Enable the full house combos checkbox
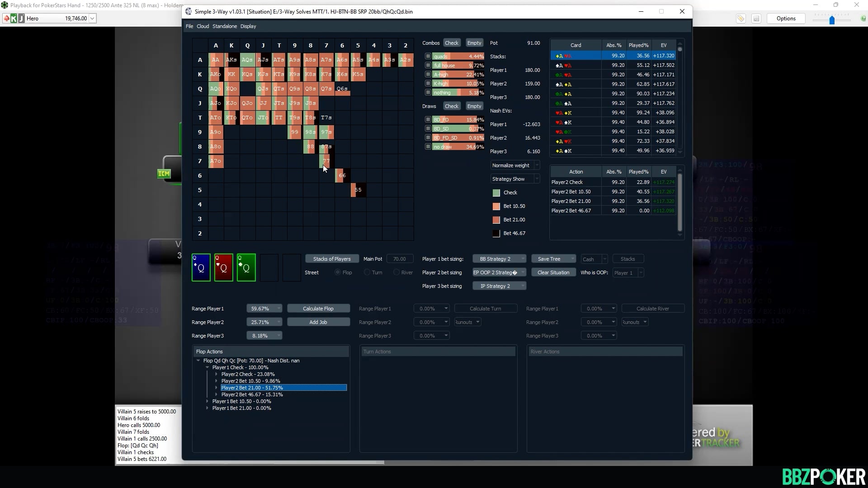 (428, 66)
